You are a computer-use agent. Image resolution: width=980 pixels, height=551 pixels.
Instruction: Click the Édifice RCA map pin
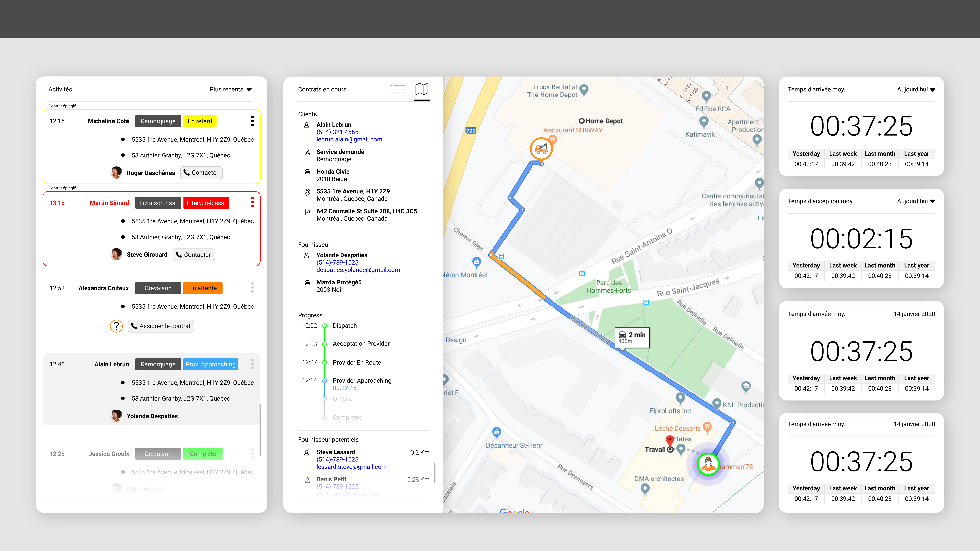706,97
